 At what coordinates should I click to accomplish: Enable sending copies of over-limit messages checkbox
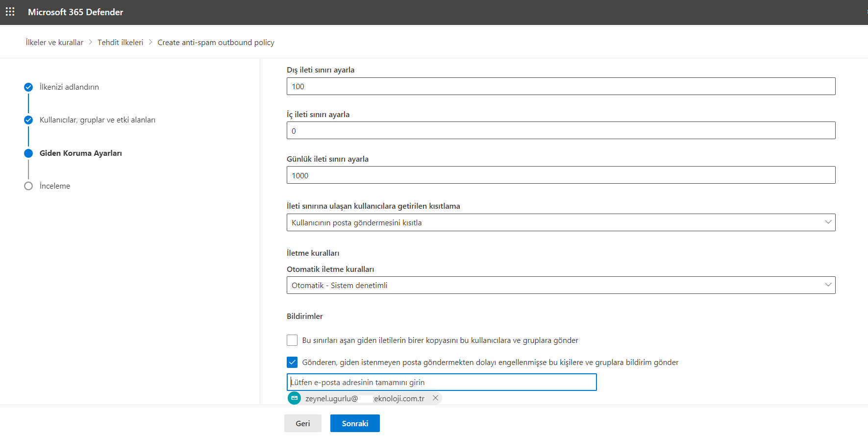(292, 340)
